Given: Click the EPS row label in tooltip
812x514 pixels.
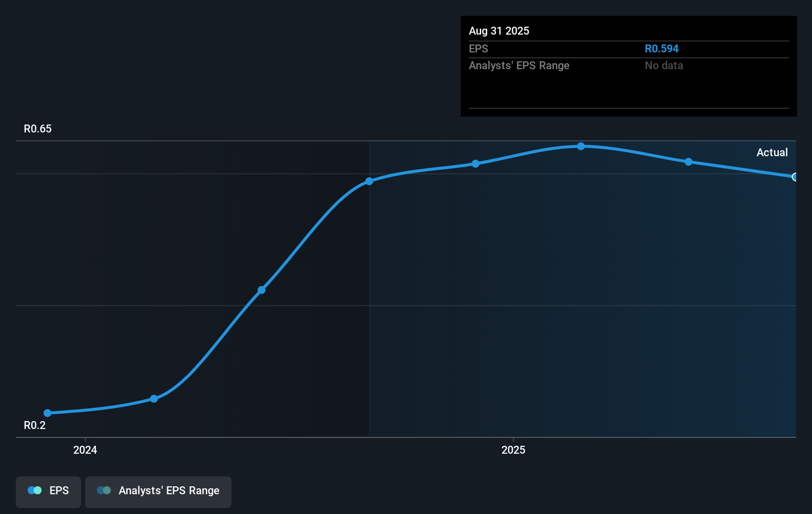Looking at the screenshot, I should point(478,48).
